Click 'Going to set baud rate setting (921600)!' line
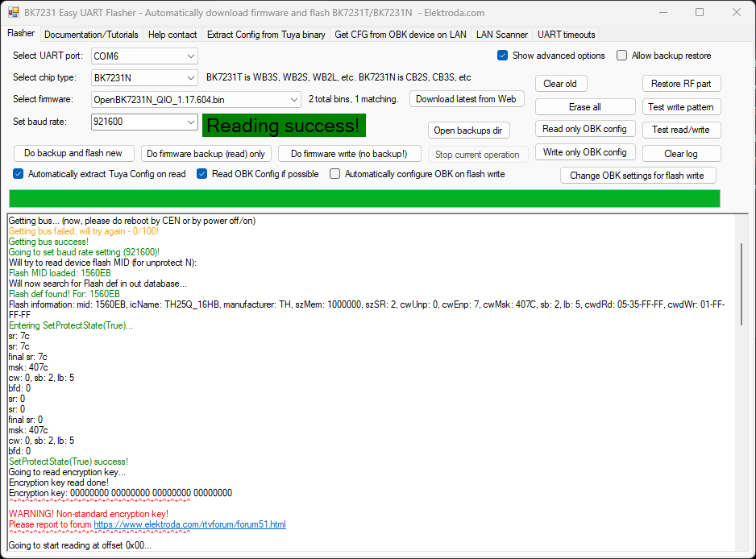Viewport: 756px width, 559px height. 84,252
